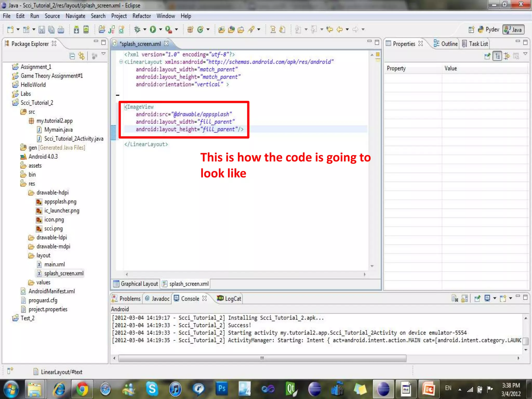
Task: Open Skype from the taskbar
Action: (152, 389)
